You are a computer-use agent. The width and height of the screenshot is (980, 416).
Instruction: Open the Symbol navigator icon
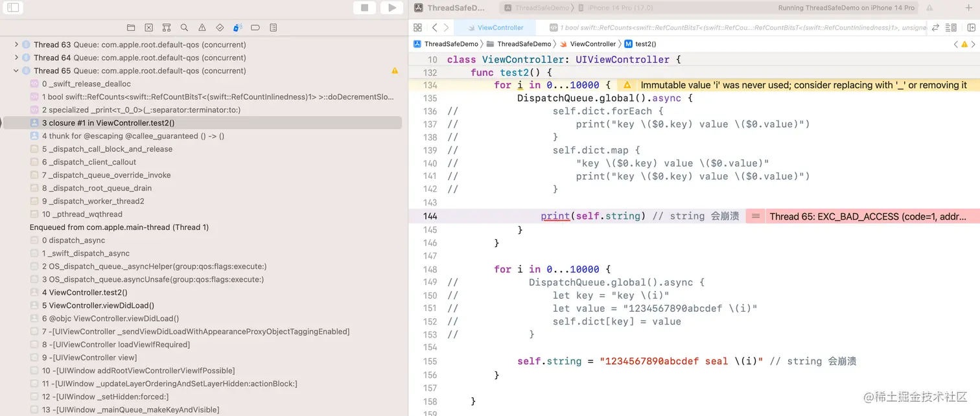167,28
